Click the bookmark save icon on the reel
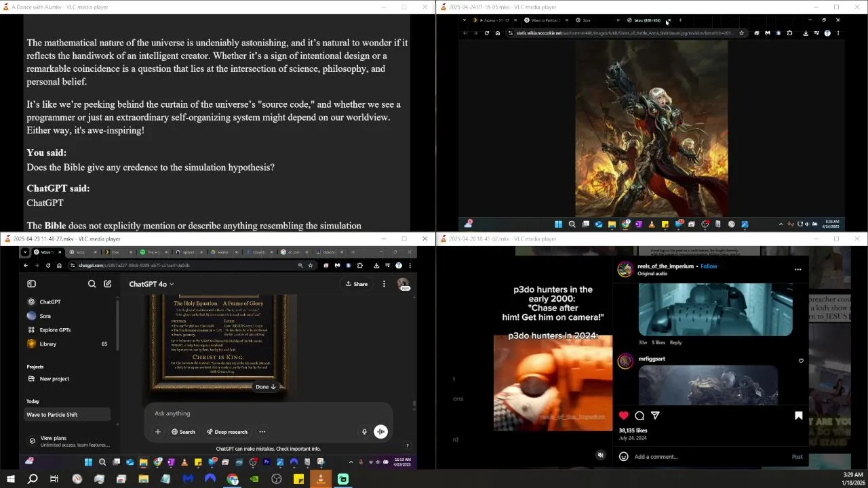The image size is (868, 488). click(x=798, y=415)
